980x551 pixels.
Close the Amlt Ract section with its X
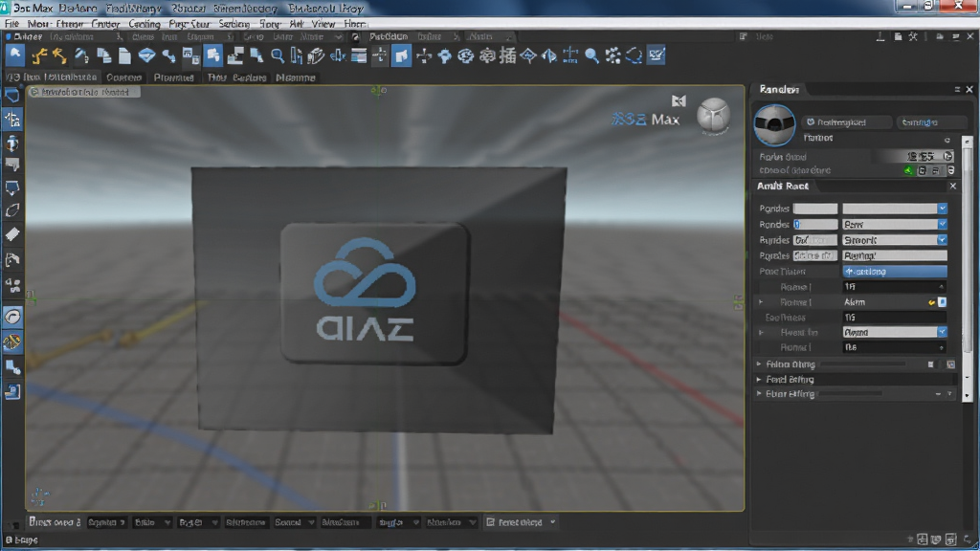(952, 187)
